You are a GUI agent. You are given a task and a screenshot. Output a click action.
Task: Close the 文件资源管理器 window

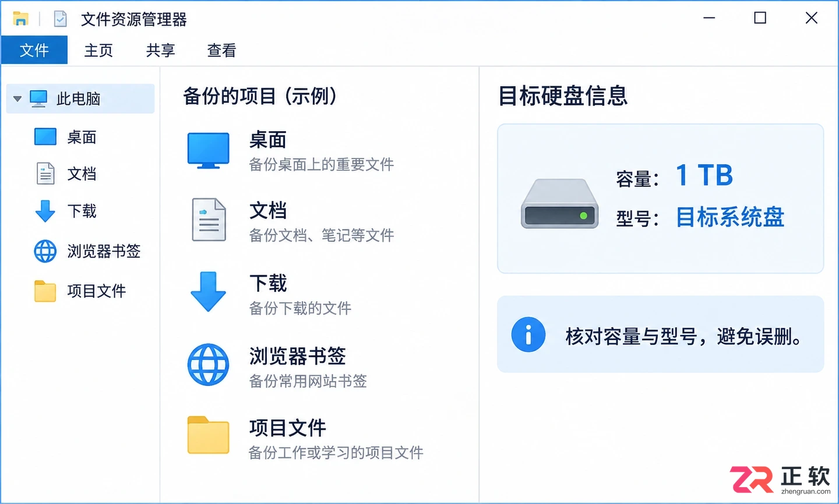tap(812, 18)
